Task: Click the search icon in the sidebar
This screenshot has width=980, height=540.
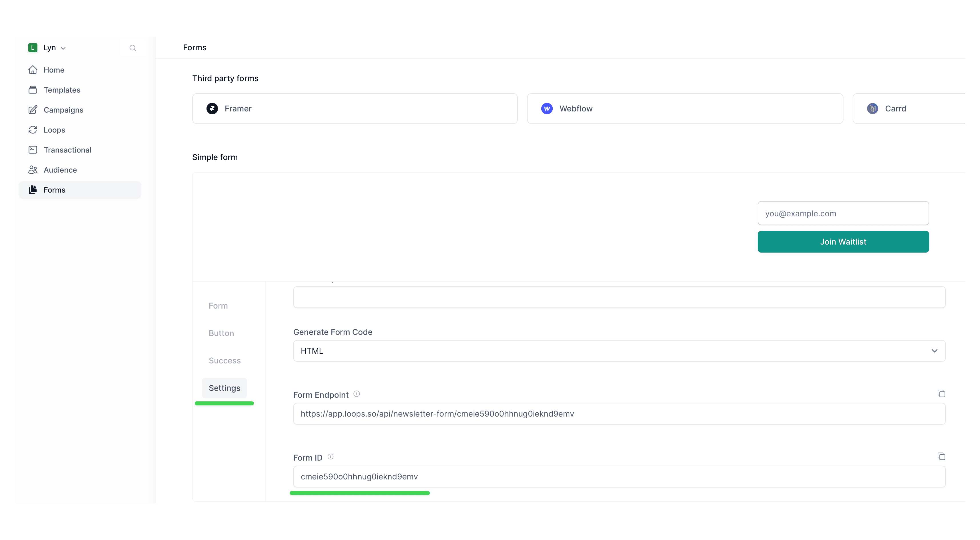Action: [x=133, y=47]
